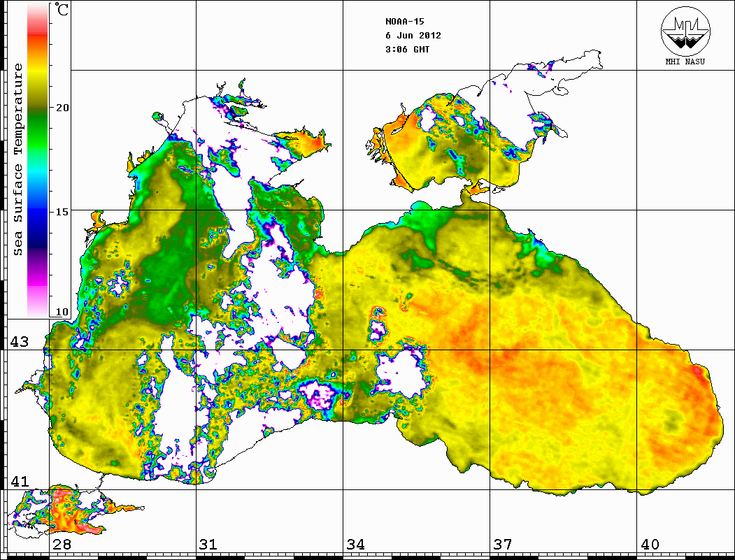Screen dimensions: 735x560
Task: Click the °C unit label
Action: pos(62,9)
